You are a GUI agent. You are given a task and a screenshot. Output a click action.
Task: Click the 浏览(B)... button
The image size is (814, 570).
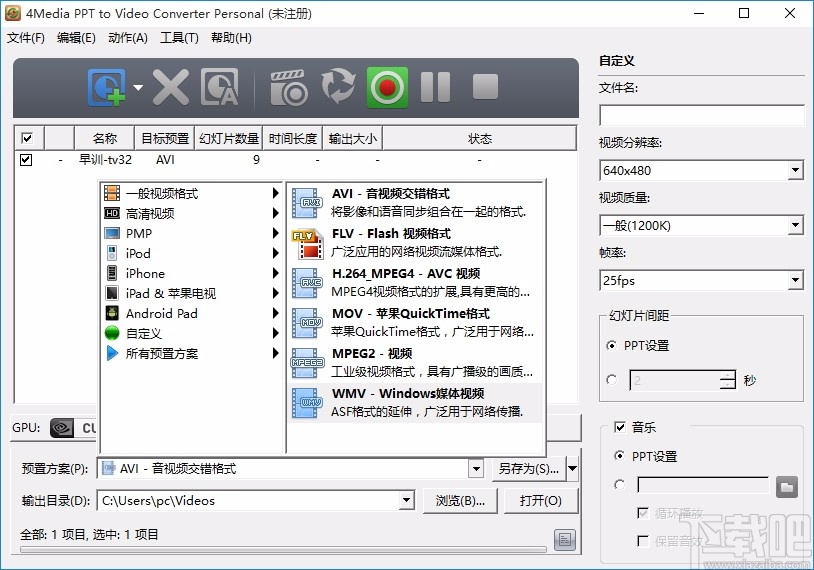(460, 501)
